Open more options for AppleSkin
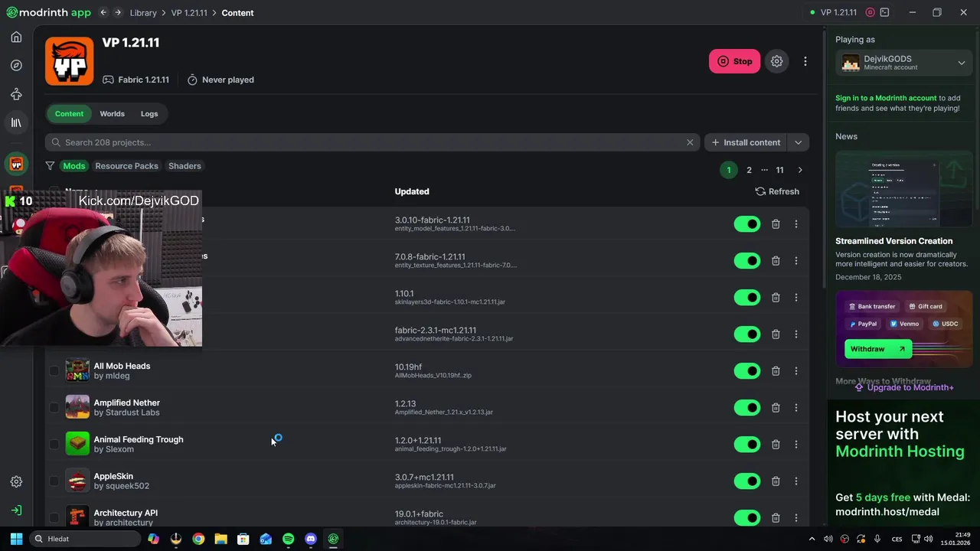 click(796, 481)
